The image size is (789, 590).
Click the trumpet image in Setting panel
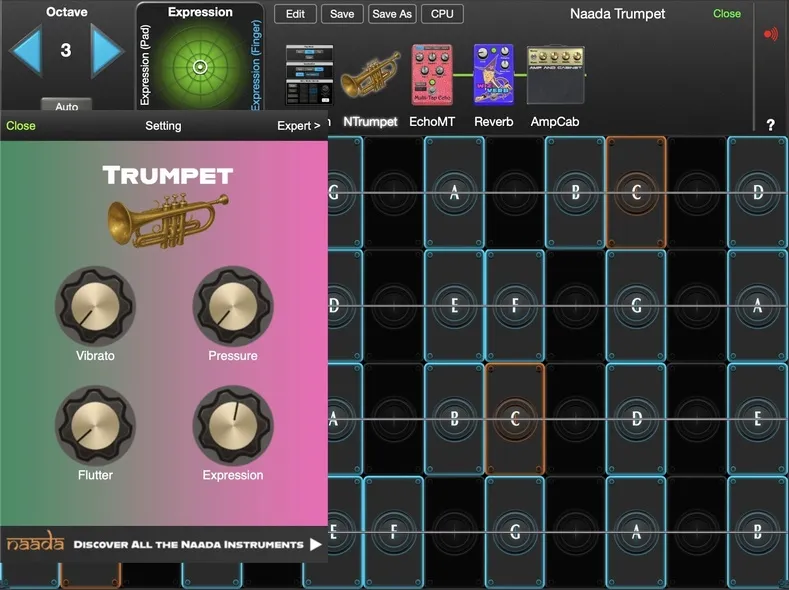(168, 221)
